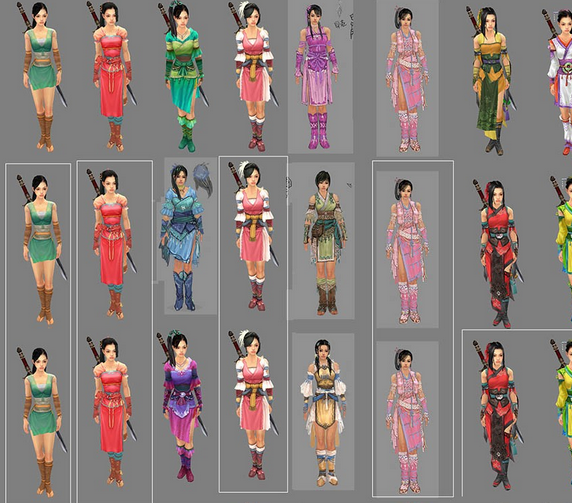Click the blue outfit character with blue boots
The image size is (572, 503).
click(181, 237)
